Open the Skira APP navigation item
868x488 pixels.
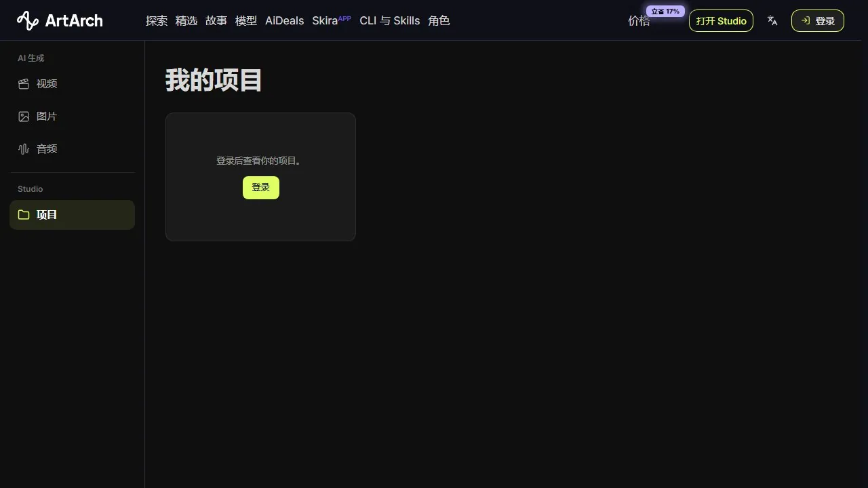pyautogui.click(x=332, y=20)
